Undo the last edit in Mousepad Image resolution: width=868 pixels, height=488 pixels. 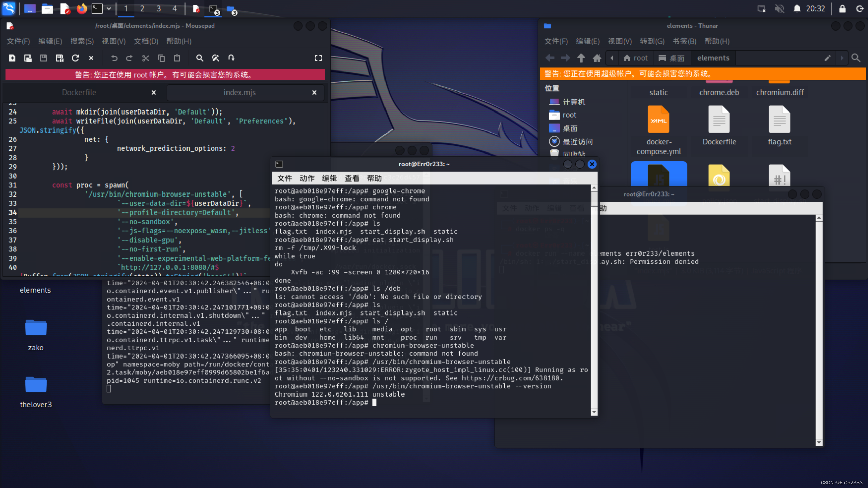tap(114, 58)
